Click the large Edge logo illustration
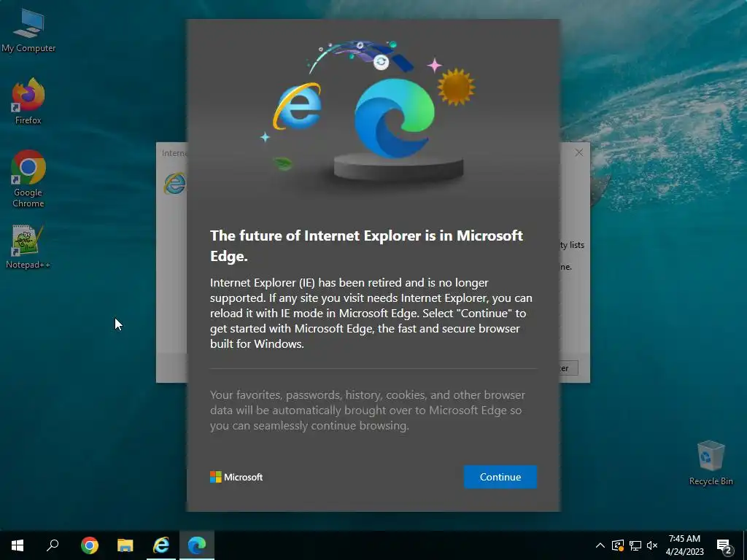 395,118
